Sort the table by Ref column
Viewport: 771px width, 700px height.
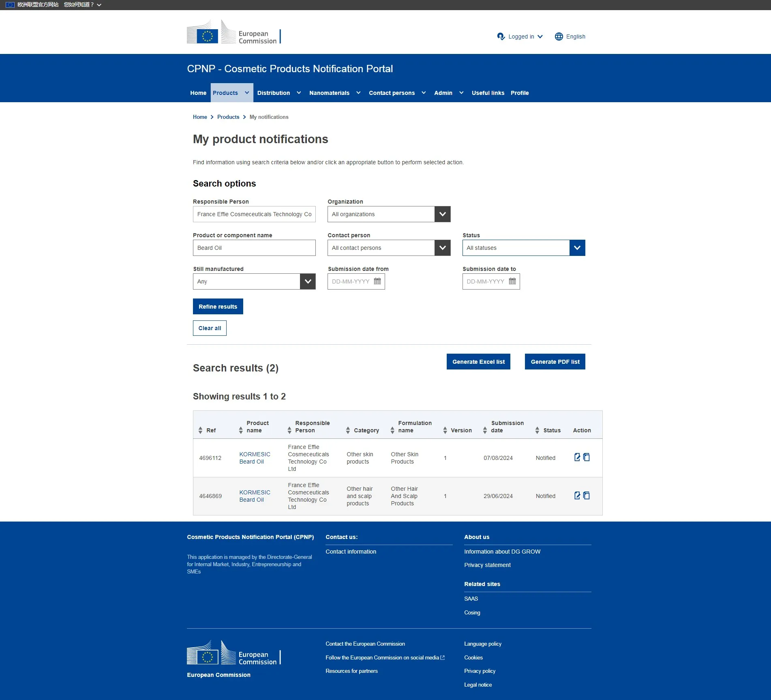(x=200, y=430)
